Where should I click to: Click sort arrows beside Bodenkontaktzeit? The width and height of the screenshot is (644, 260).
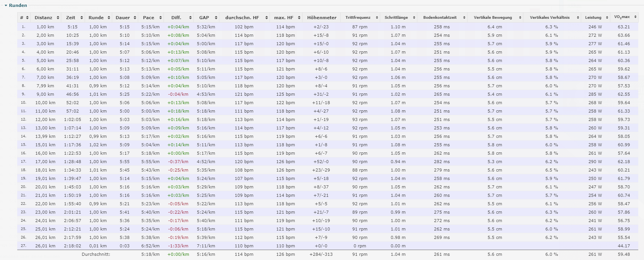[x=464, y=18]
